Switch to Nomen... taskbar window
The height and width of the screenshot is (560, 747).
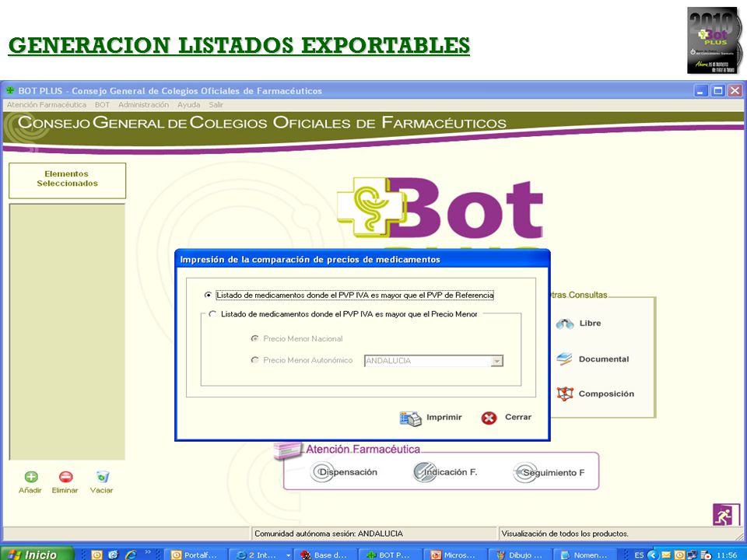pyautogui.click(x=587, y=555)
